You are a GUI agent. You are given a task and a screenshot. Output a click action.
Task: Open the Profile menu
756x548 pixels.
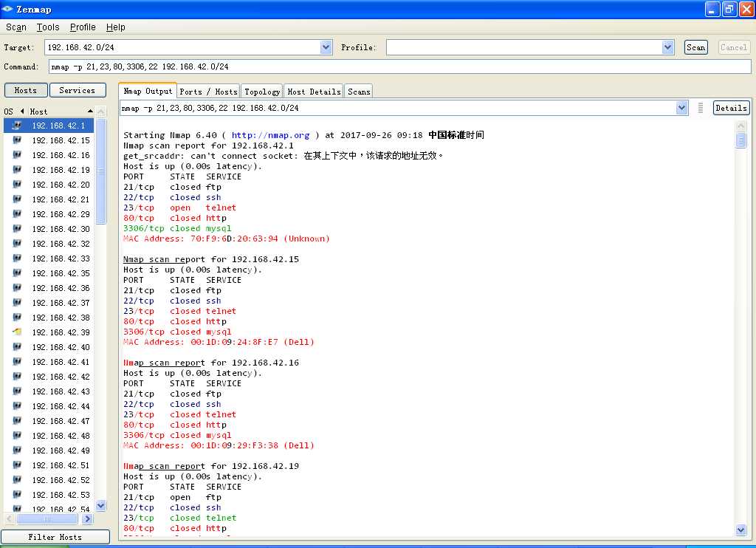(83, 27)
